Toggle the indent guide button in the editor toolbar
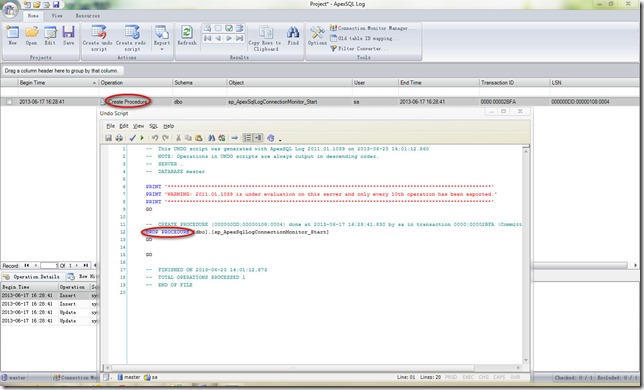This screenshot has width=644, height=390. click(x=258, y=138)
